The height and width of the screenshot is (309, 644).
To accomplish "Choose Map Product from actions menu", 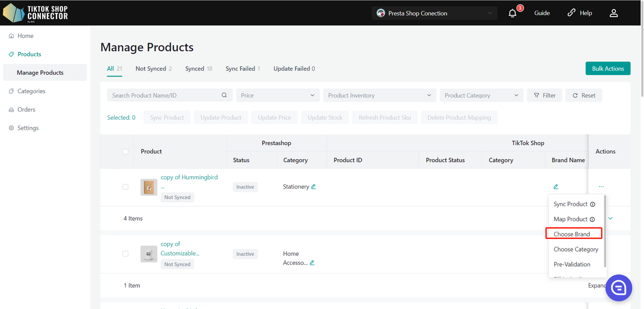I will (x=571, y=219).
